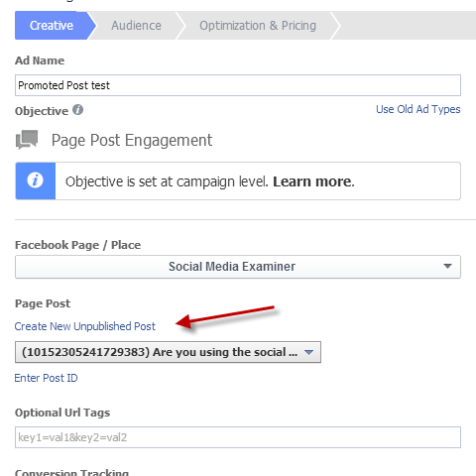The height and width of the screenshot is (476, 476).
Task: Click the Enter Post ID link
Action: [46, 378]
